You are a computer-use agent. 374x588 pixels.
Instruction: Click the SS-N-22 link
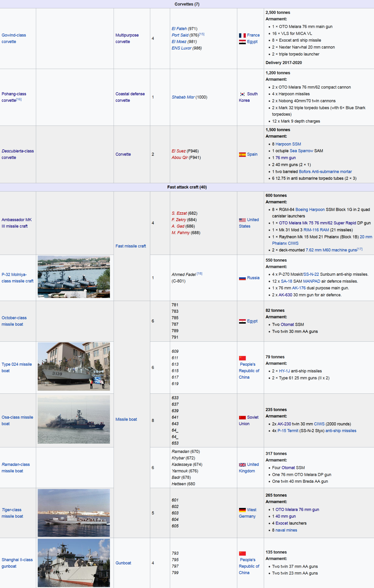(x=311, y=274)
